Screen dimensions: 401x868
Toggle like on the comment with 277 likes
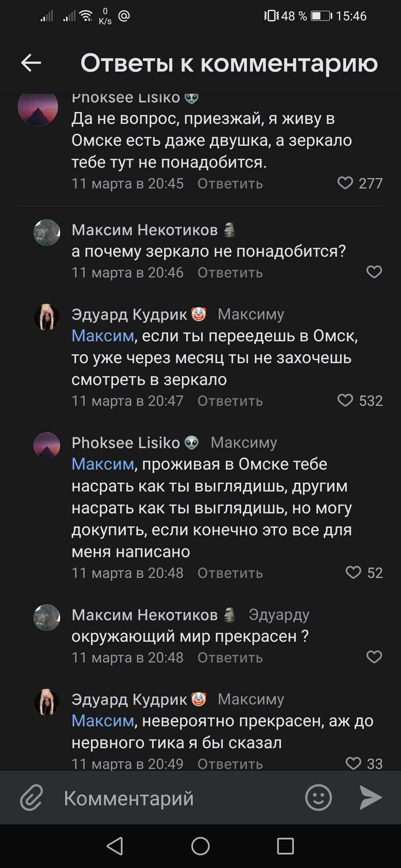pos(345,183)
